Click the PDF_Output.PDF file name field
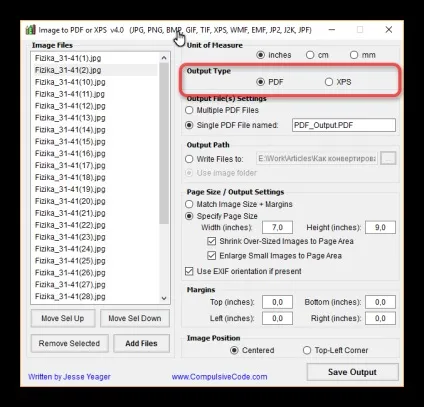This screenshot has width=424, height=407. point(344,125)
